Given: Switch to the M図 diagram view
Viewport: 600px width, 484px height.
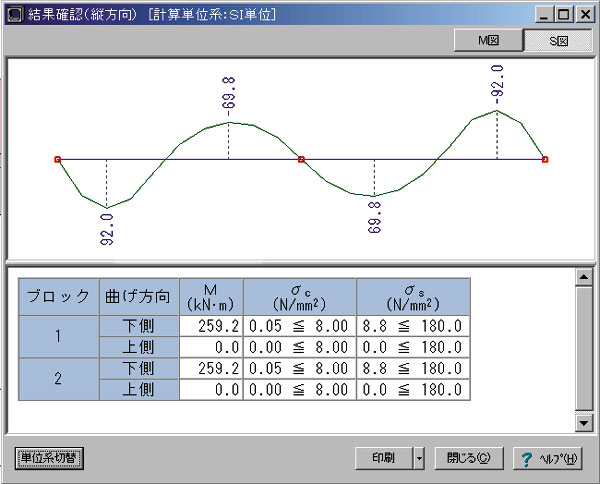Looking at the screenshot, I should pyautogui.click(x=488, y=41).
